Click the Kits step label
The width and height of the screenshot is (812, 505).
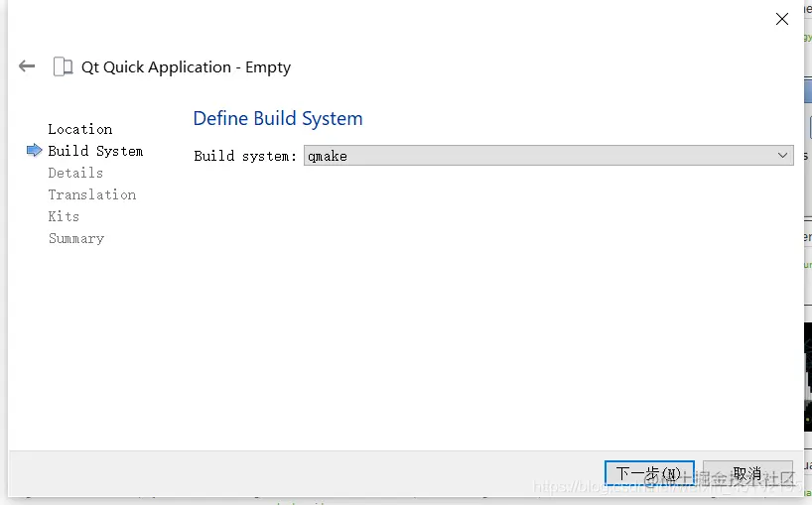(x=64, y=216)
